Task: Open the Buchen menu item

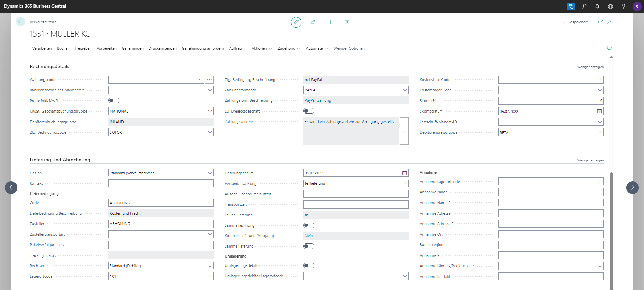Action: pos(63,48)
